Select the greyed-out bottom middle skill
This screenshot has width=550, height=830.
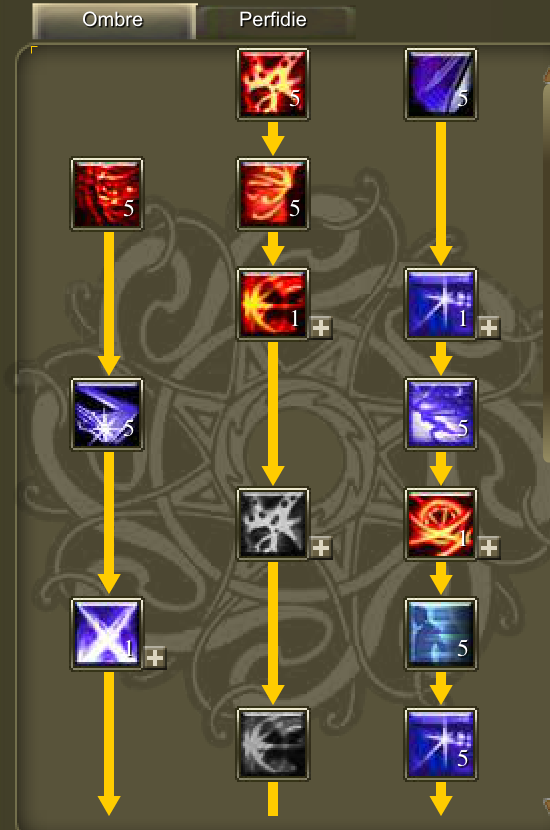tap(273, 744)
